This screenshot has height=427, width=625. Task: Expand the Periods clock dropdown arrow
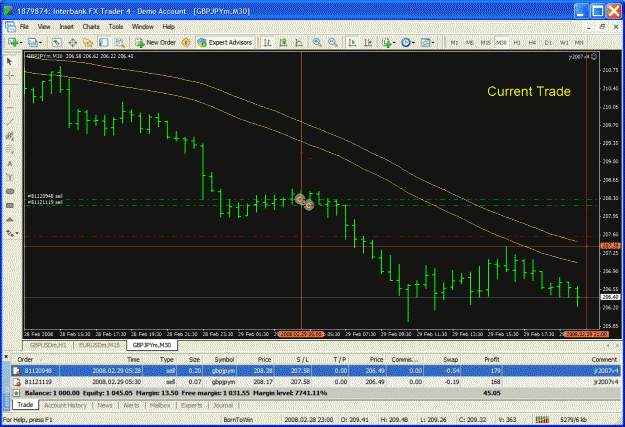tap(413, 42)
